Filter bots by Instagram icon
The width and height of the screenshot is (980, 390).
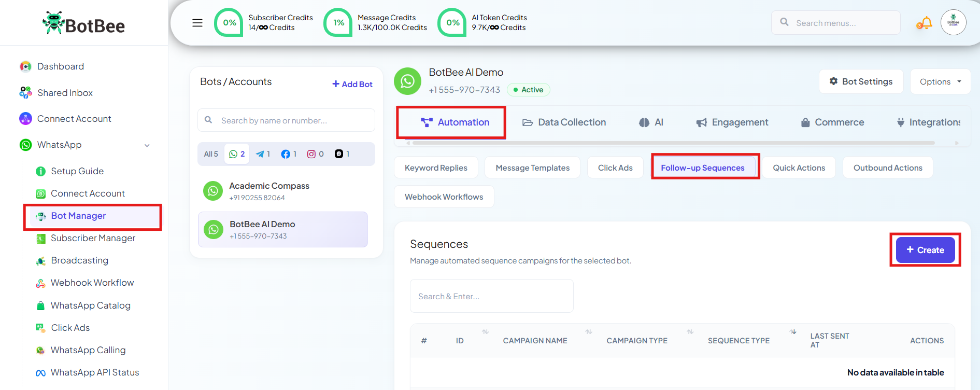point(316,154)
